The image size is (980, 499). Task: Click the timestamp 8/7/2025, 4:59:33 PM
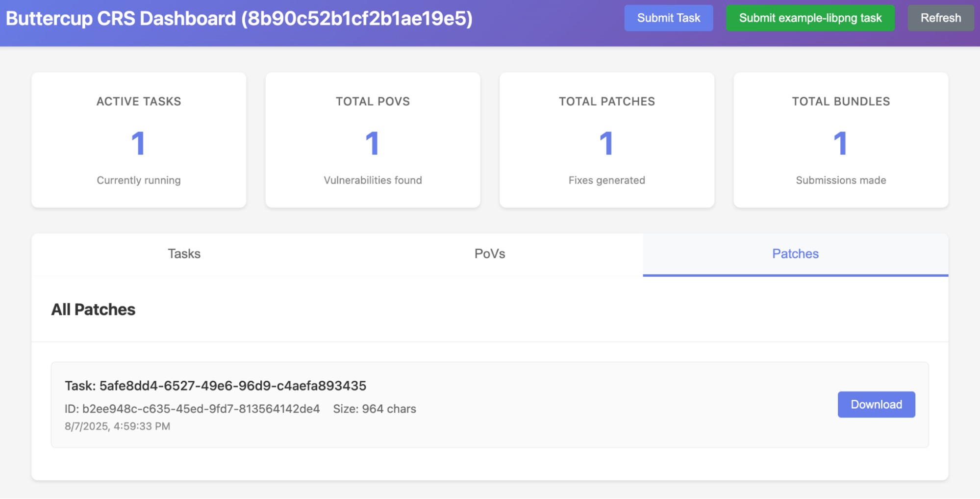117,426
